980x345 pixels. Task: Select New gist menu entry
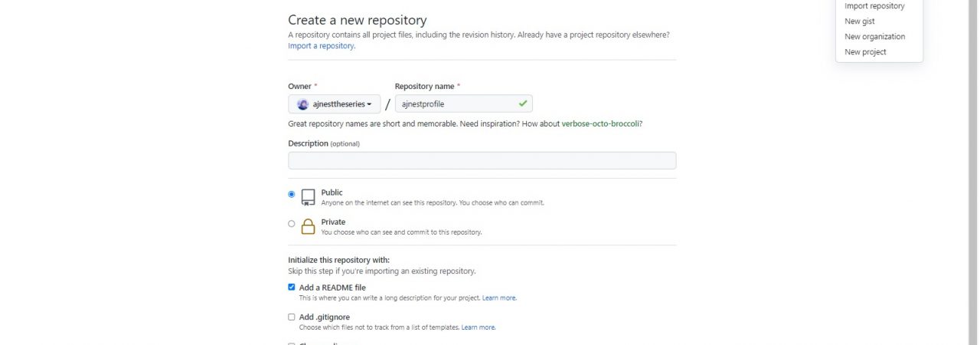[859, 21]
